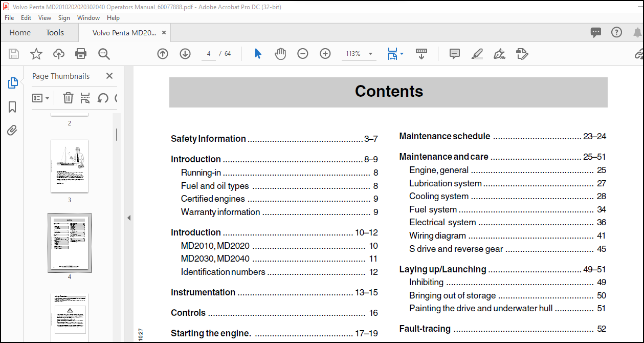The image size is (644, 343).
Task: Click Maintenance schedule contents entry
Action: [x=503, y=136]
